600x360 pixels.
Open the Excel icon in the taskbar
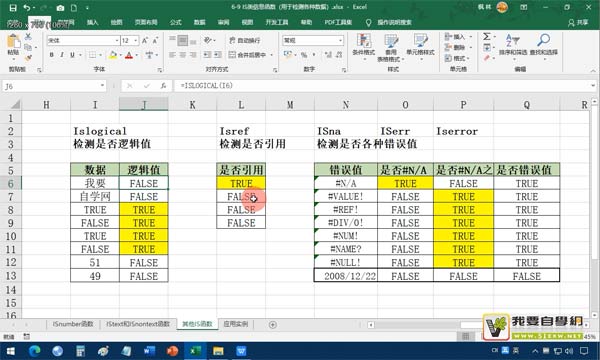point(195,351)
